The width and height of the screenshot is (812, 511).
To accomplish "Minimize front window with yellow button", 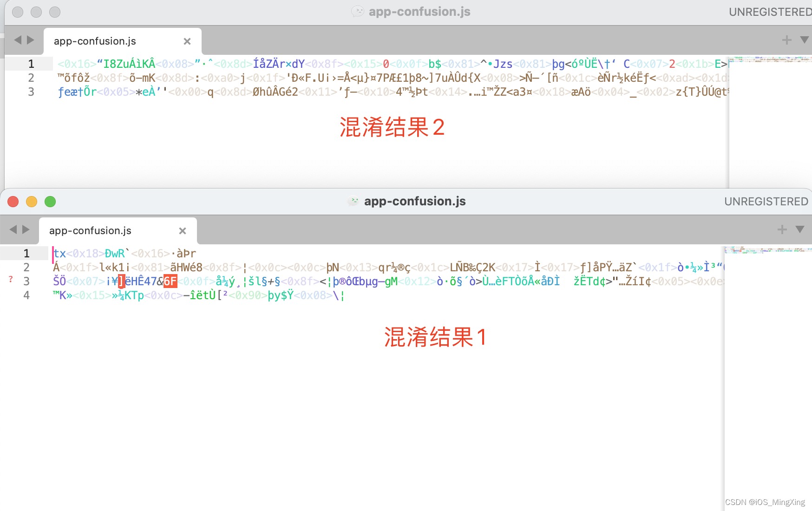I will [32, 201].
